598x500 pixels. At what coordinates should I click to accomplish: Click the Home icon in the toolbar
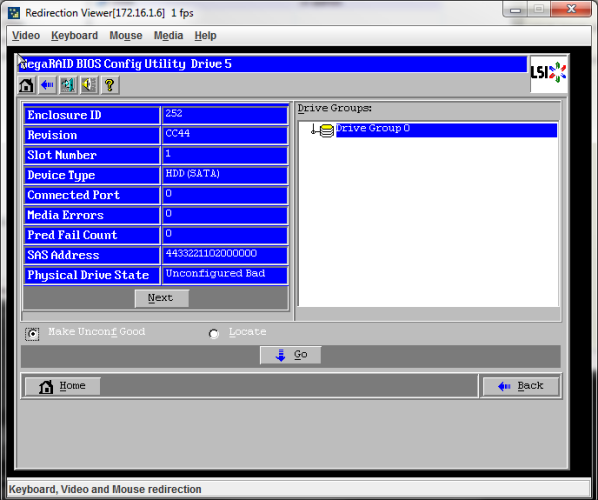point(26,85)
